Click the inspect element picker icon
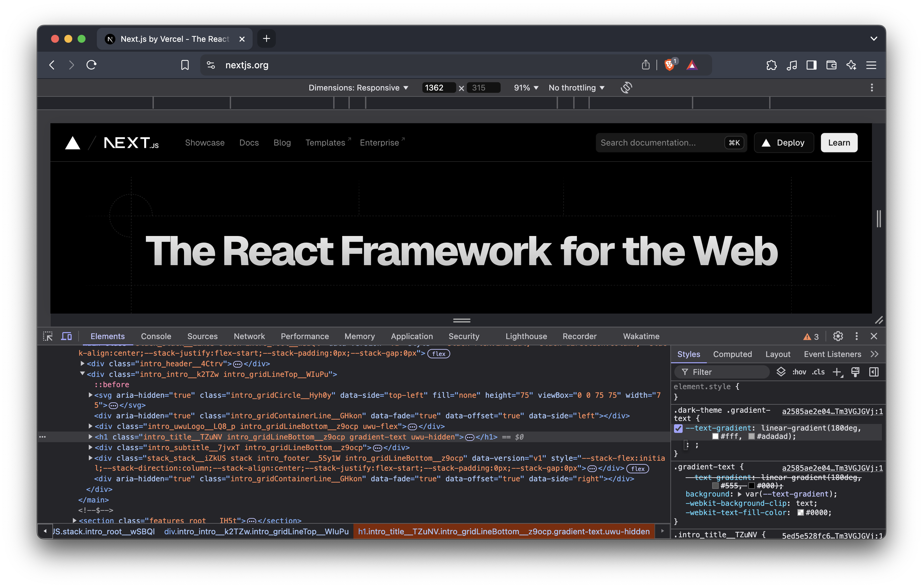923x588 pixels. click(x=48, y=336)
